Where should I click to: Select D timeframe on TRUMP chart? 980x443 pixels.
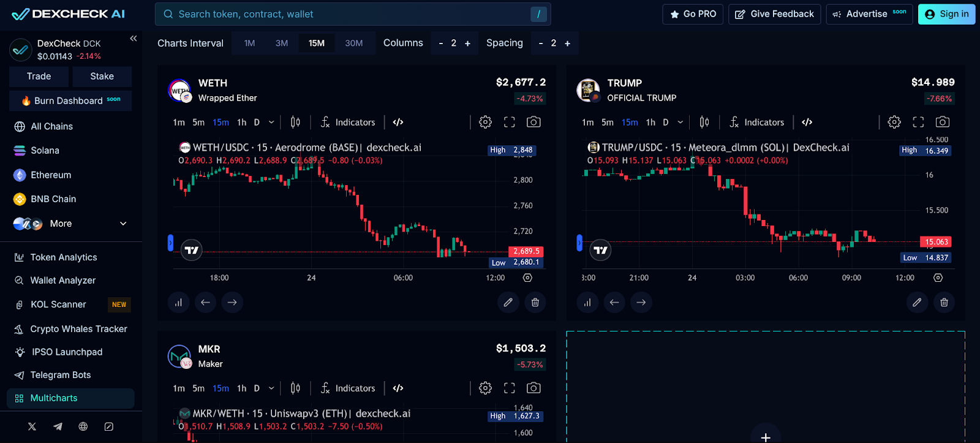(666, 122)
